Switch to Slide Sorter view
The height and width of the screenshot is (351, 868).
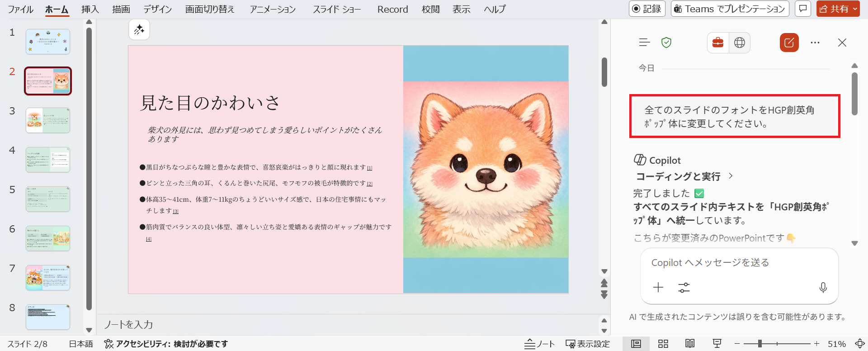[663, 344]
